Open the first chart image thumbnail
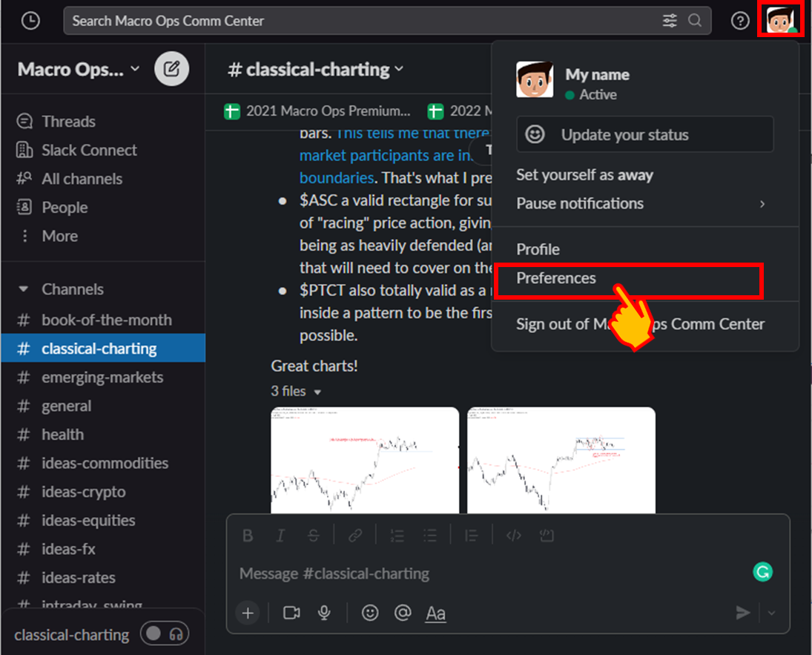The height and width of the screenshot is (655, 812). point(365,460)
